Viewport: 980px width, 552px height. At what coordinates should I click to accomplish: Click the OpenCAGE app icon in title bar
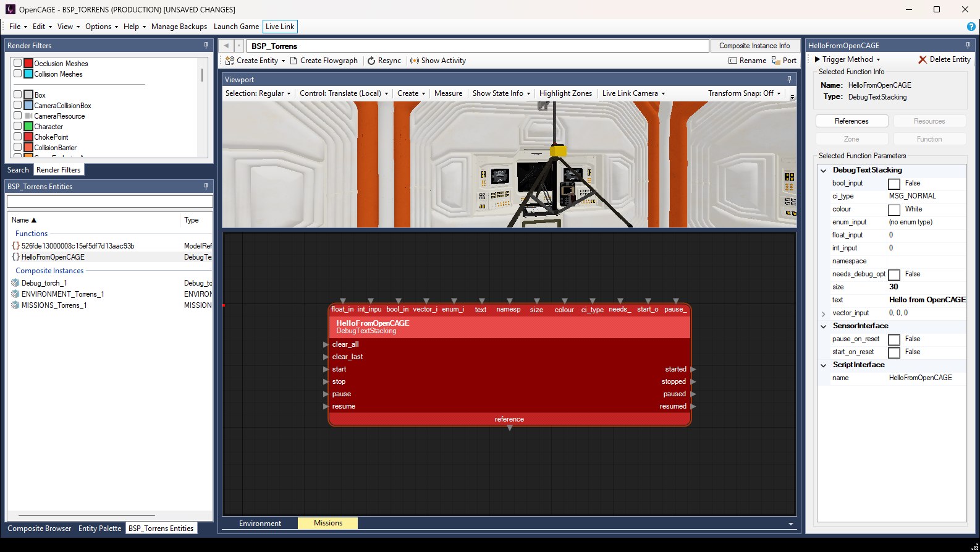click(9, 9)
